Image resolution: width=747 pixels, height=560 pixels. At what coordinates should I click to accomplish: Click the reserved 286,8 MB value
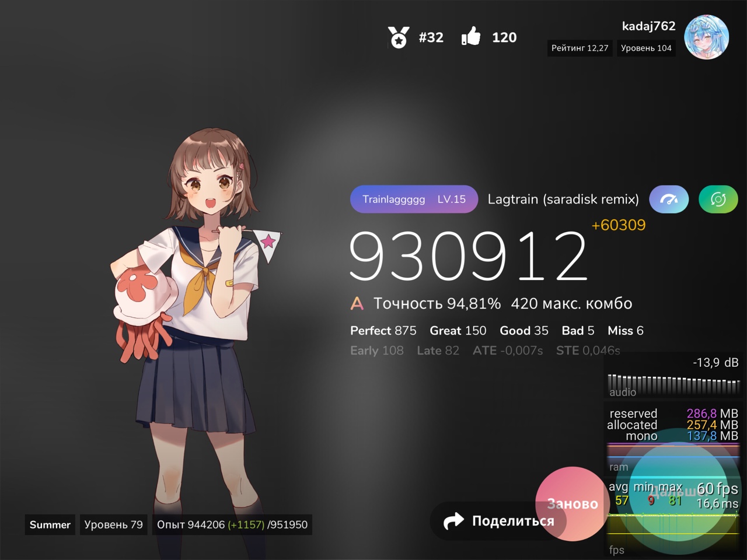712,414
